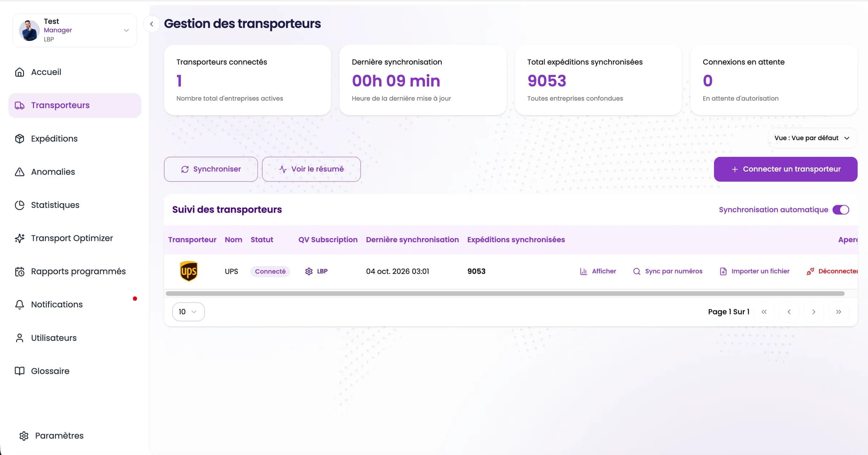Open the rows-per-page 10 dropdown
868x455 pixels.
point(188,312)
